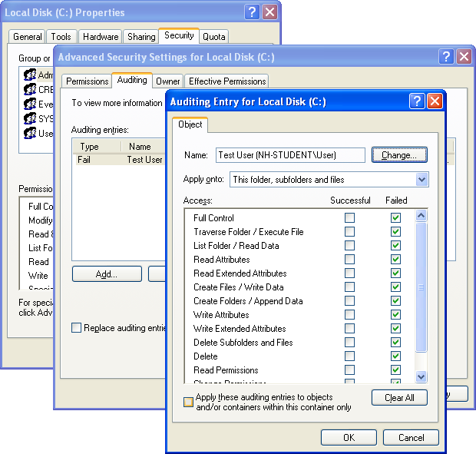This screenshot has width=476, height=454.
Task: Select the SYSTEM group icon in user list
Action: coord(30,119)
